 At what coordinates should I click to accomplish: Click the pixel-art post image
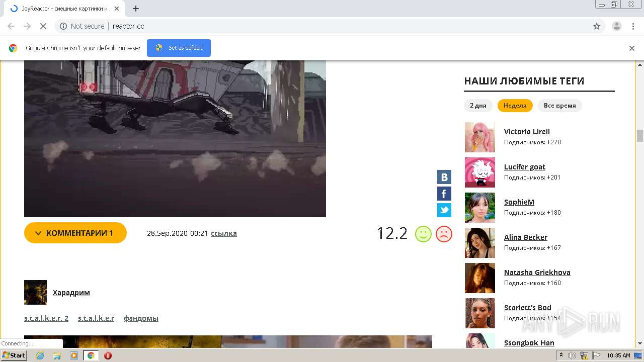click(x=175, y=139)
